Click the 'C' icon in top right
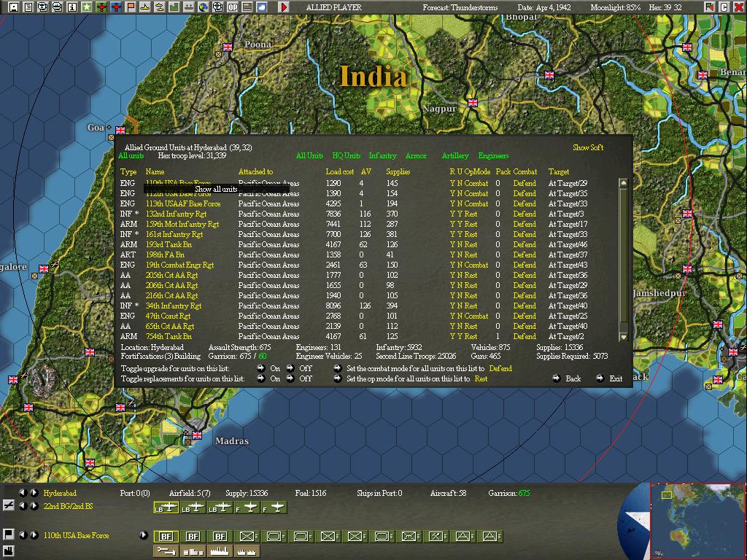This screenshot has width=747, height=560. point(724,7)
